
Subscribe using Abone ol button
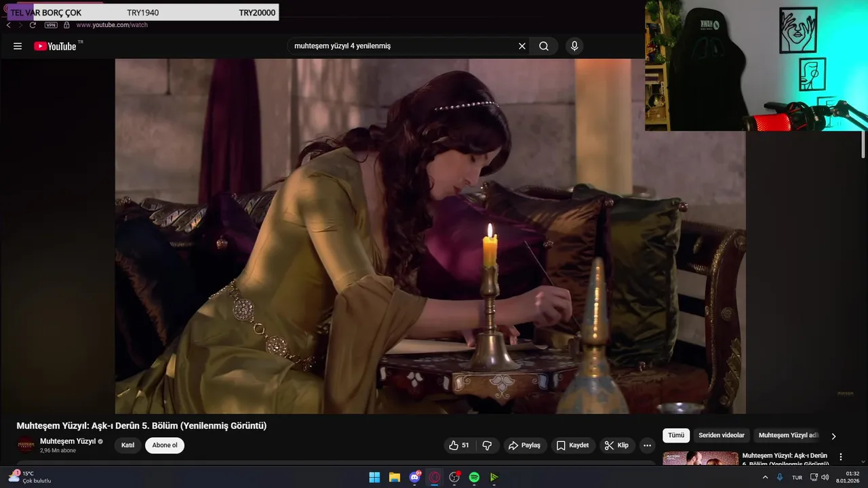coord(165,445)
